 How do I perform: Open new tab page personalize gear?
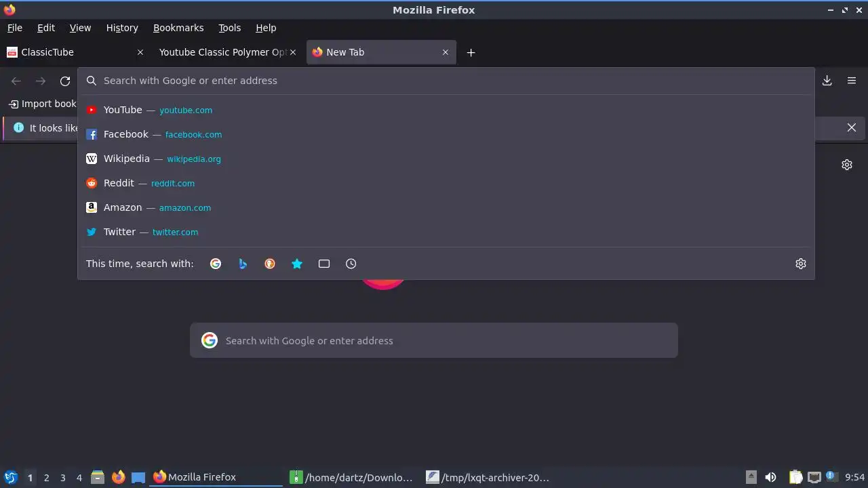click(847, 165)
